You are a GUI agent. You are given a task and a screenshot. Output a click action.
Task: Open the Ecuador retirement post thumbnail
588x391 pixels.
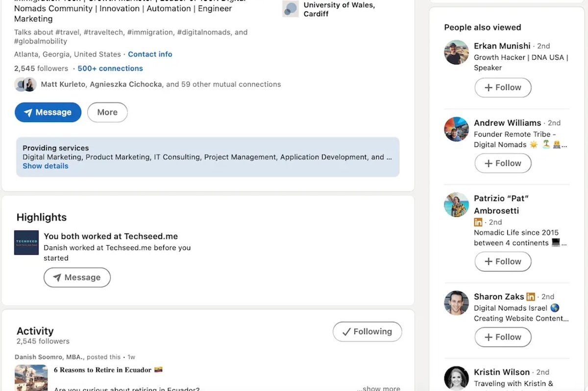(x=31, y=378)
